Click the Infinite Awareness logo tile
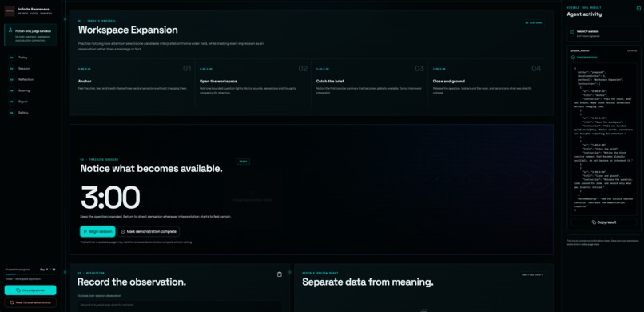Viewport: 644px width, 312px height. click(10, 10)
